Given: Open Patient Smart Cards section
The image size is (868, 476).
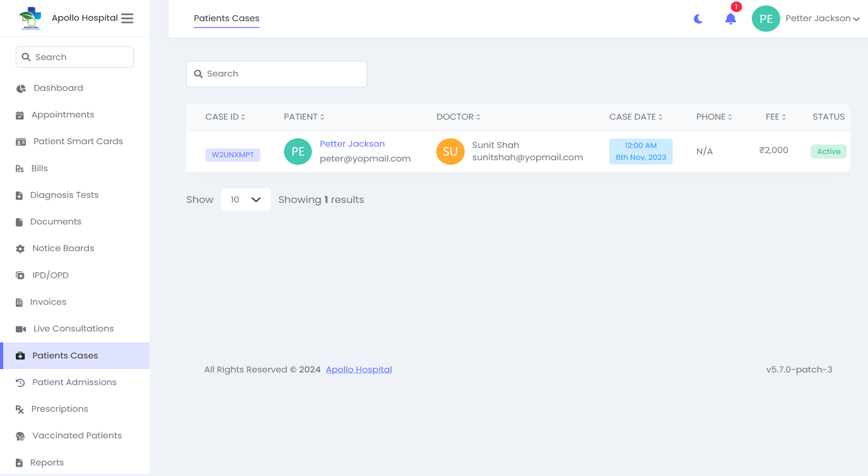Looking at the screenshot, I should click(78, 141).
